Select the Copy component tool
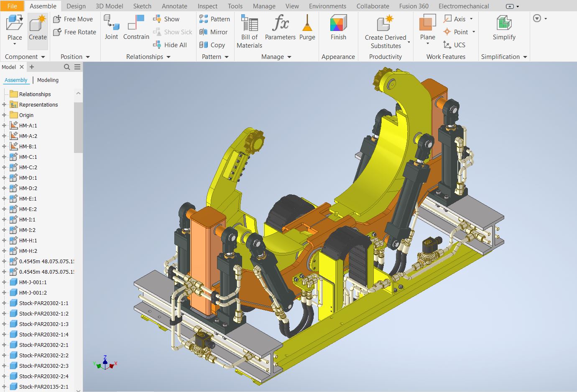Image resolution: width=577 pixels, height=392 pixels. (x=212, y=45)
